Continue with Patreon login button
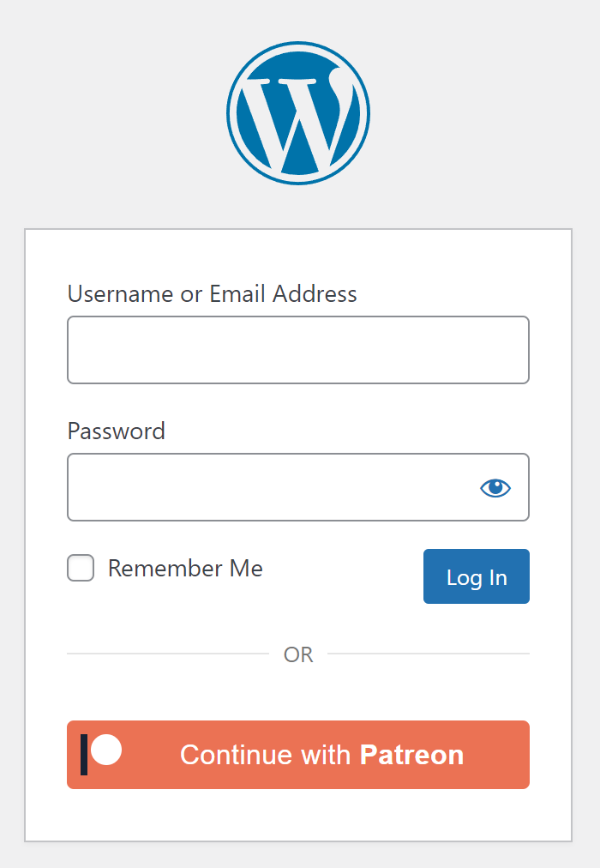This screenshot has height=868, width=600. [298, 755]
